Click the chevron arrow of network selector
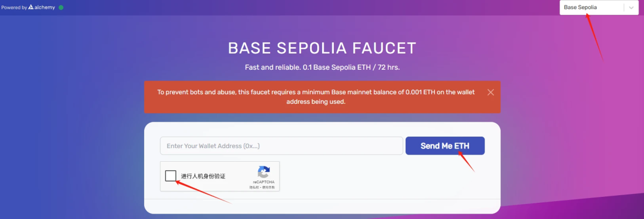The image size is (644, 219). [x=631, y=8]
